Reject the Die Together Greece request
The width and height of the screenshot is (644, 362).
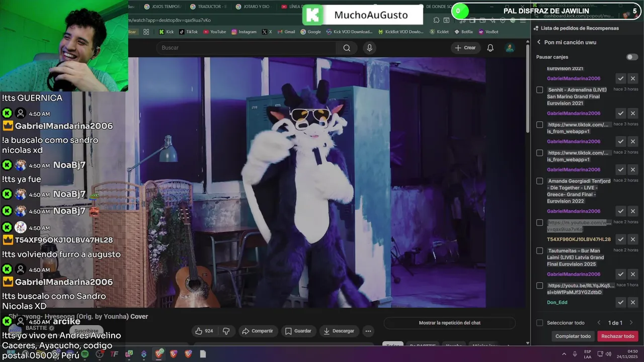pyautogui.click(x=633, y=212)
